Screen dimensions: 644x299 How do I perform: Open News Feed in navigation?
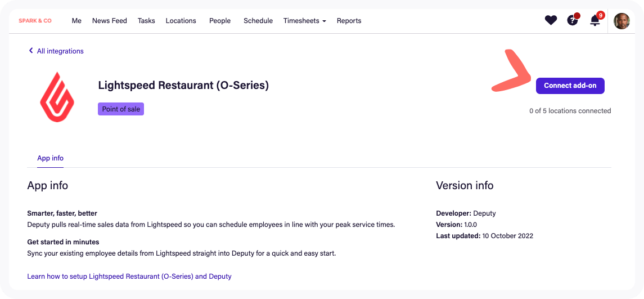(x=110, y=21)
